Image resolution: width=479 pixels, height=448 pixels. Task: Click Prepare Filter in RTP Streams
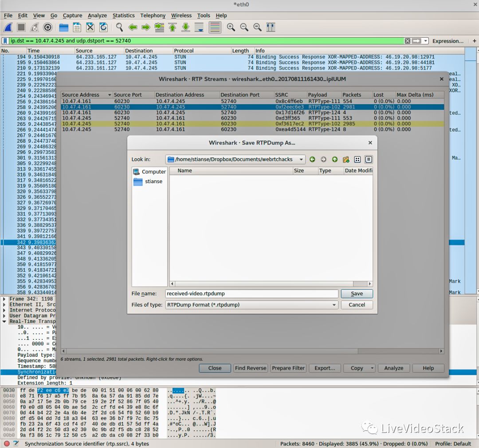pos(288,368)
